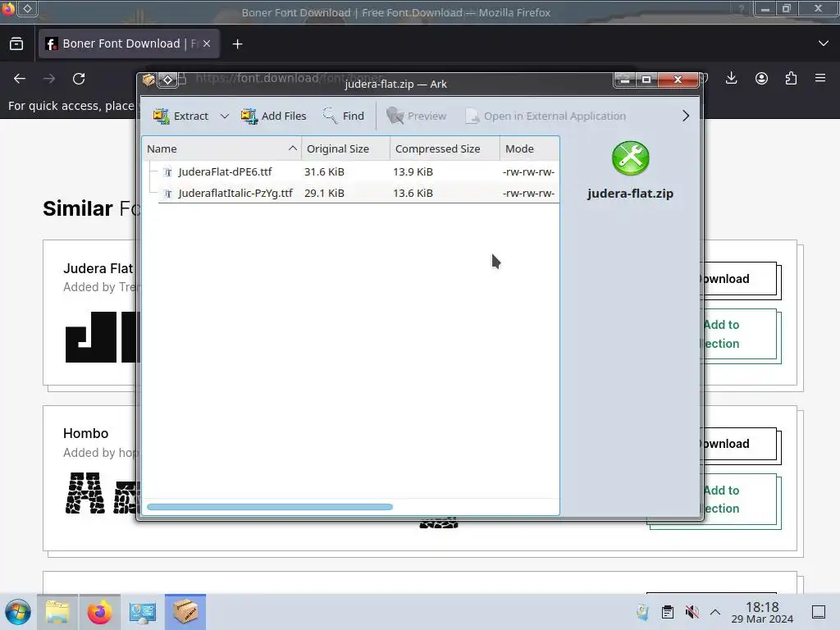Click the Ark window menu icon in title bar
The image size is (840, 630).
(x=148, y=80)
